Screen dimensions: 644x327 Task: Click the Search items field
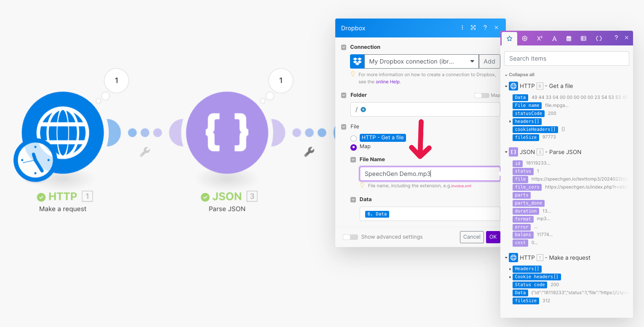pyautogui.click(x=567, y=58)
